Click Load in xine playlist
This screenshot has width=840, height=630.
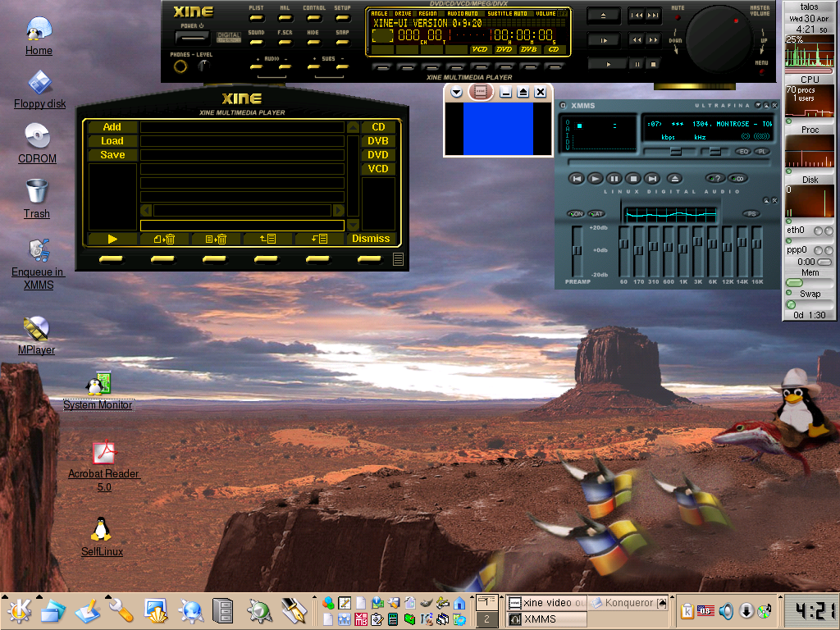(112, 141)
